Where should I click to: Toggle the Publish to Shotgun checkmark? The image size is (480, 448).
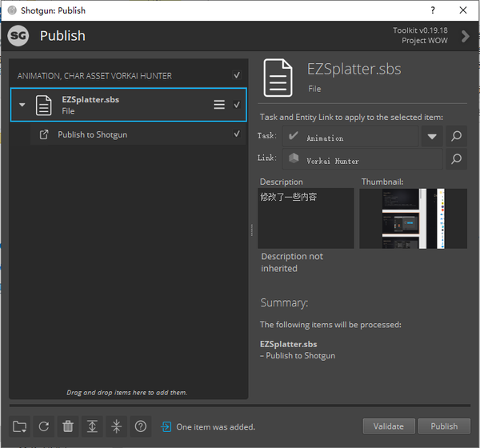(x=237, y=134)
